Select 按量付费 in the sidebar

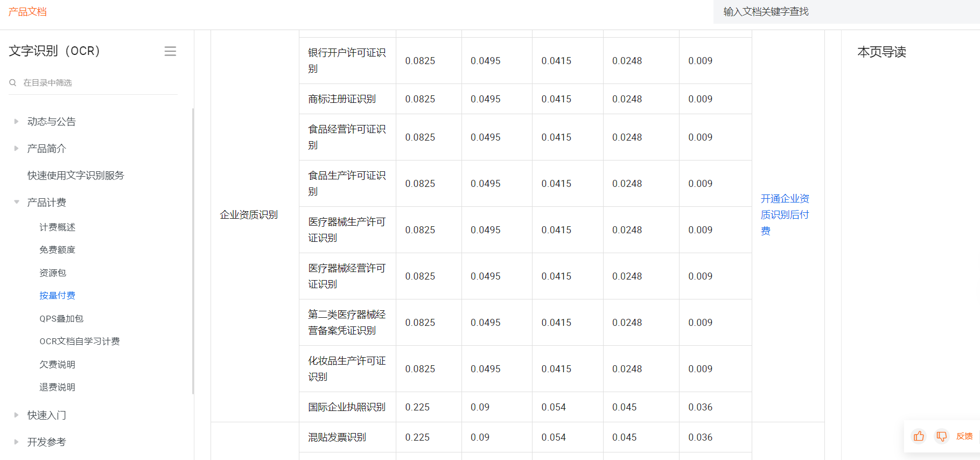[x=57, y=296]
